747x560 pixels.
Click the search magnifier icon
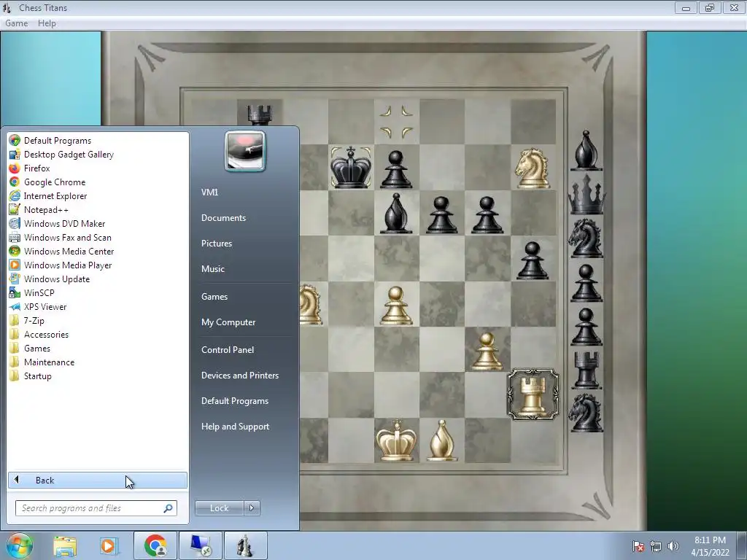168,508
